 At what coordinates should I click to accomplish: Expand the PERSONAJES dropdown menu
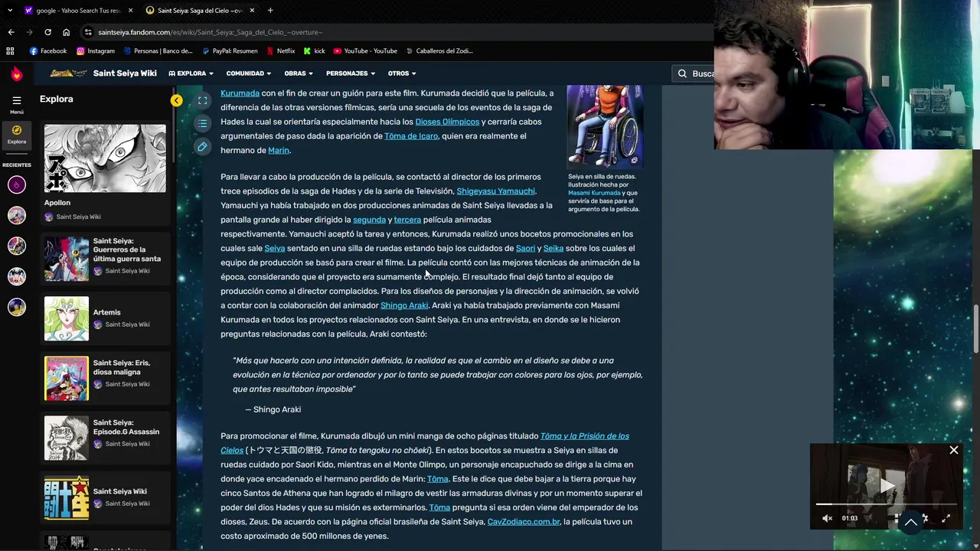point(351,73)
